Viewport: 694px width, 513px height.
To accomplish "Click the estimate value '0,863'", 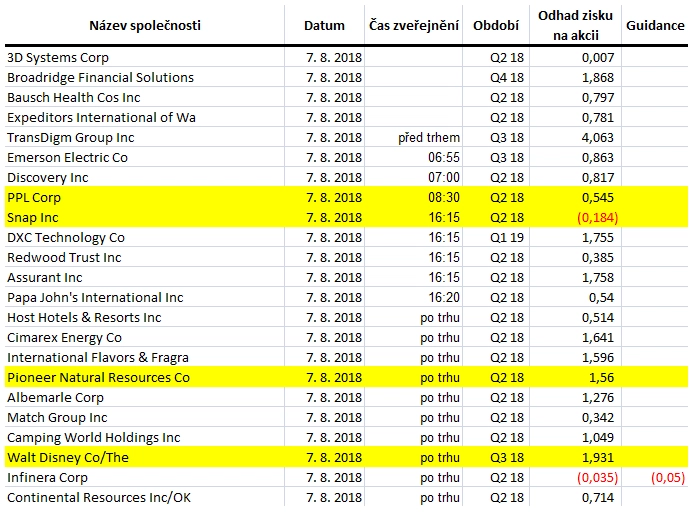I will pos(598,158).
